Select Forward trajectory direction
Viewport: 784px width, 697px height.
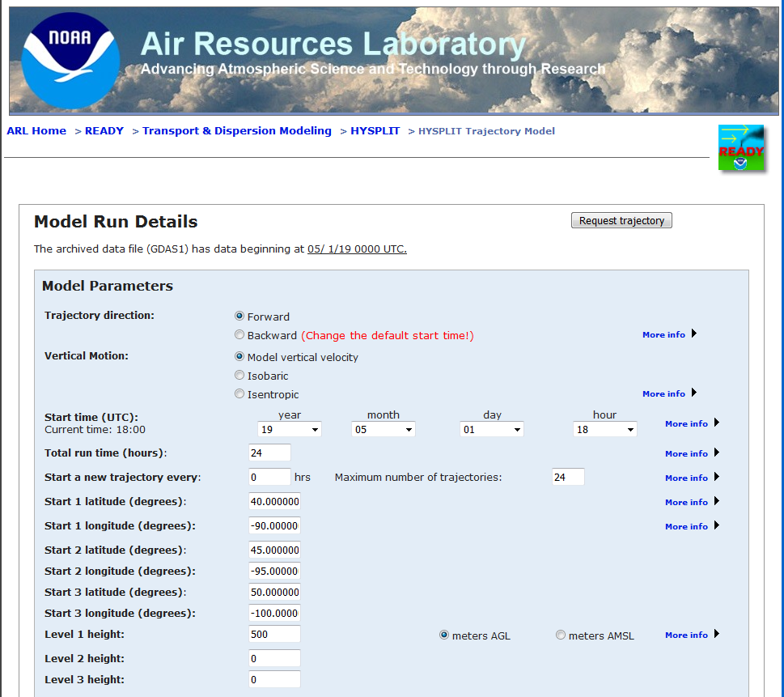pyautogui.click(x=239, y=317)
